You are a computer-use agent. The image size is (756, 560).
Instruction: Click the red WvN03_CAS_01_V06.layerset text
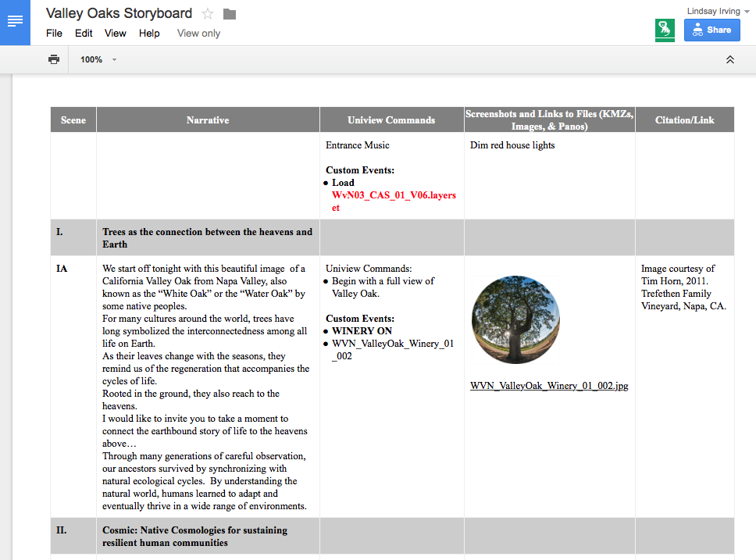click(x=394, y=202)
